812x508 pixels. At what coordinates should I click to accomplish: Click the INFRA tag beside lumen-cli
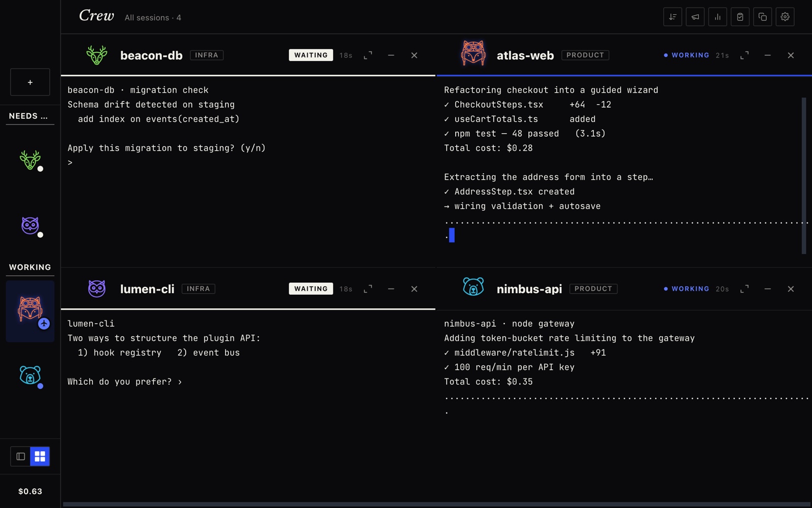coord(198,289)
